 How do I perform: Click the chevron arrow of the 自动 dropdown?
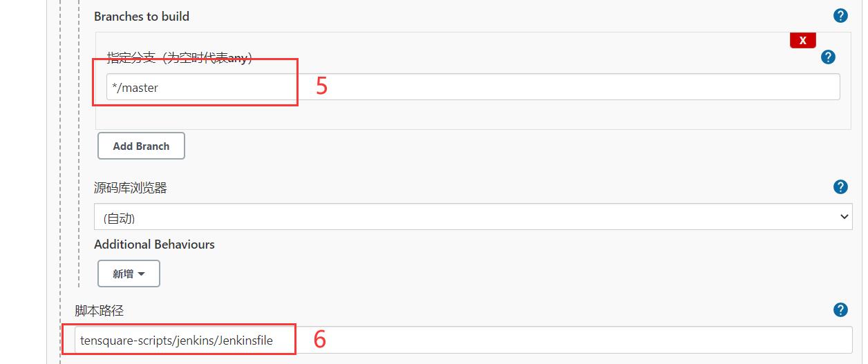point(845,217)
